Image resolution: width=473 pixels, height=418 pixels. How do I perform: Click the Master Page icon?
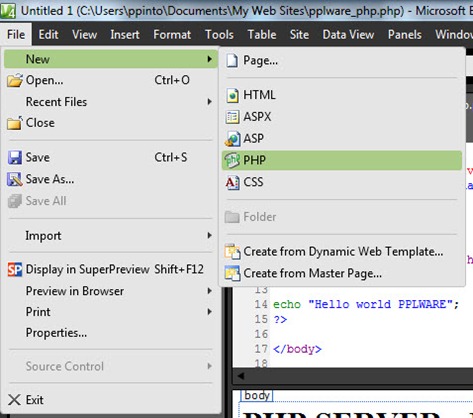click(232, 273)
